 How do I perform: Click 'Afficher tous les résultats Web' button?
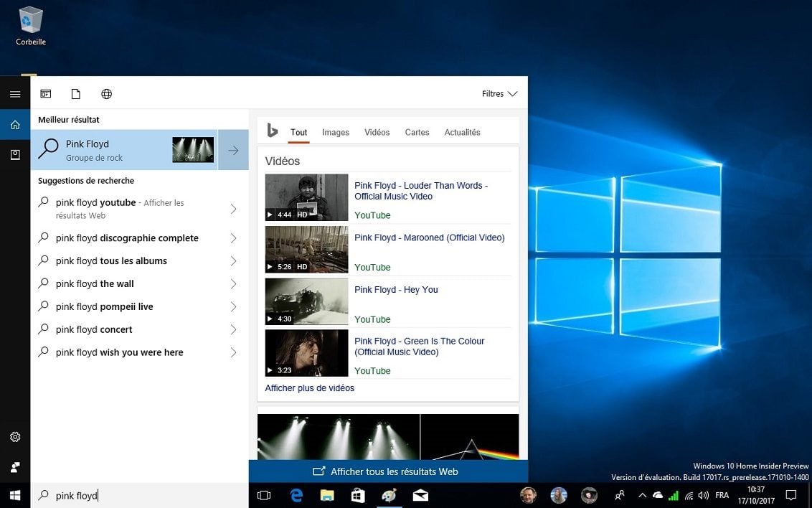click(388, 471)
